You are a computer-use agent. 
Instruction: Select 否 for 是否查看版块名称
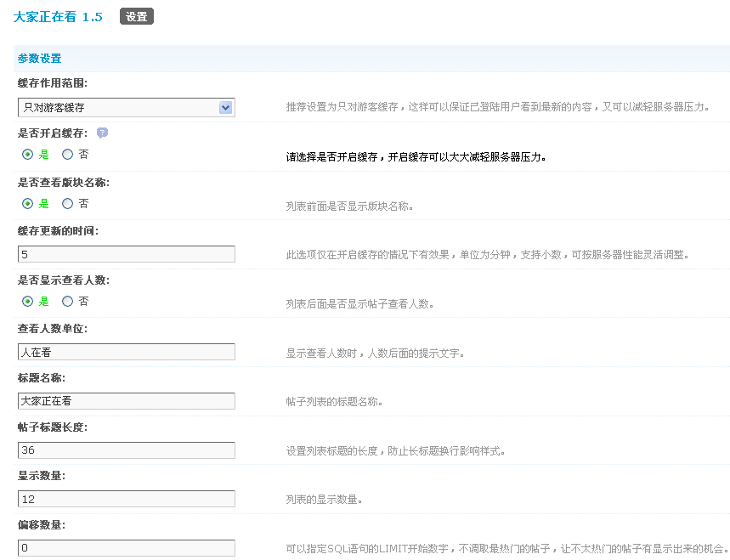pos(68,204)
